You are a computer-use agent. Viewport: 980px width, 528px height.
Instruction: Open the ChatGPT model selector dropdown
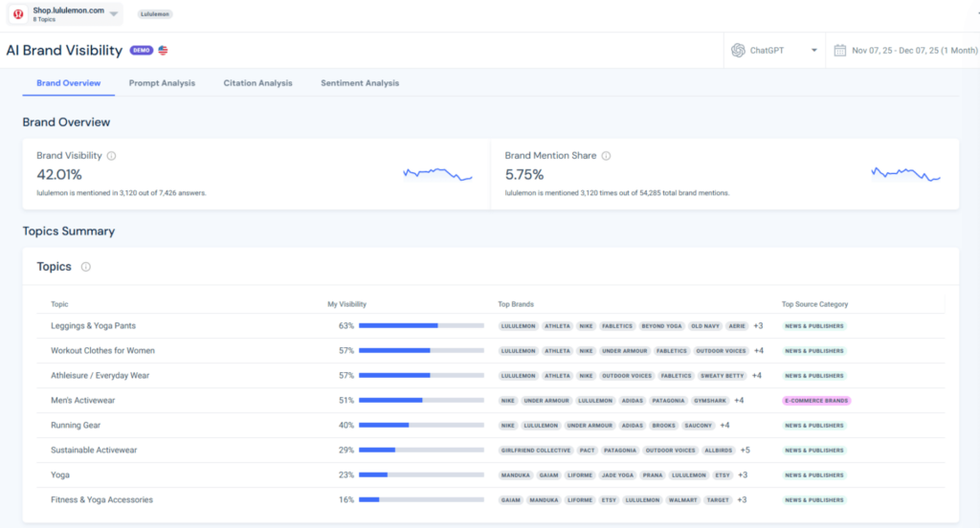click(813, 51)
